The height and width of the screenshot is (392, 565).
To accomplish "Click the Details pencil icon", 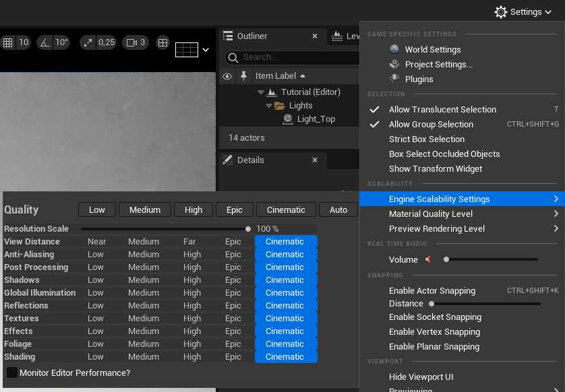I will [x=228, y=160].
